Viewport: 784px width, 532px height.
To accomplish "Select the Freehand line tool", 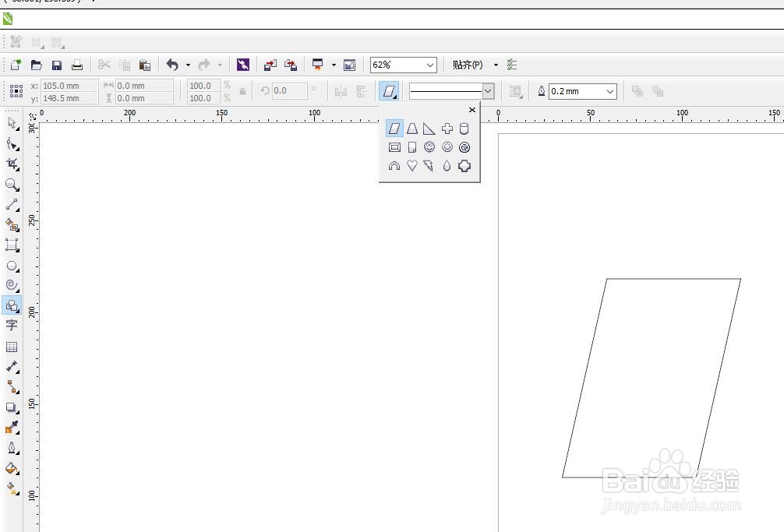I will click(12, 205).
